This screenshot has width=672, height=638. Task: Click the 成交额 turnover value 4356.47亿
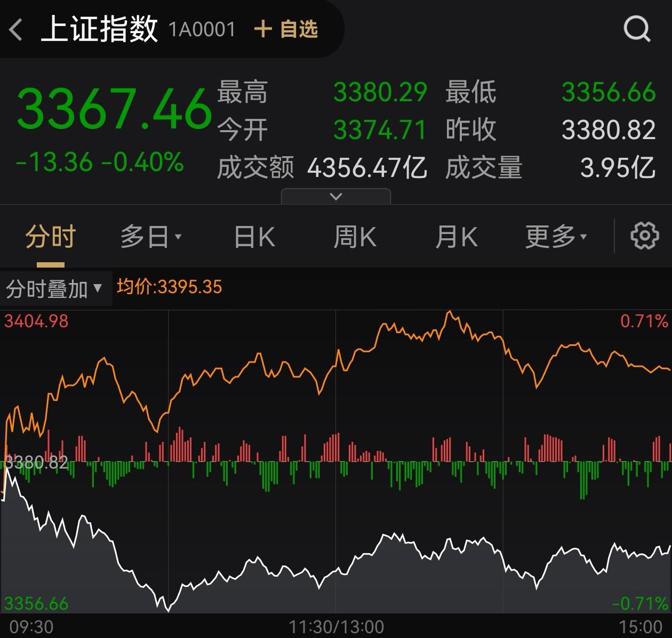click(367, 168)
